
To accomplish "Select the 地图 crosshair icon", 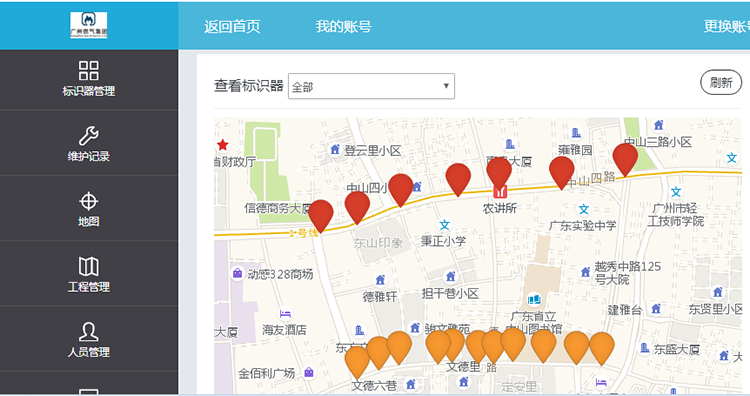I will tap(88, 201).
